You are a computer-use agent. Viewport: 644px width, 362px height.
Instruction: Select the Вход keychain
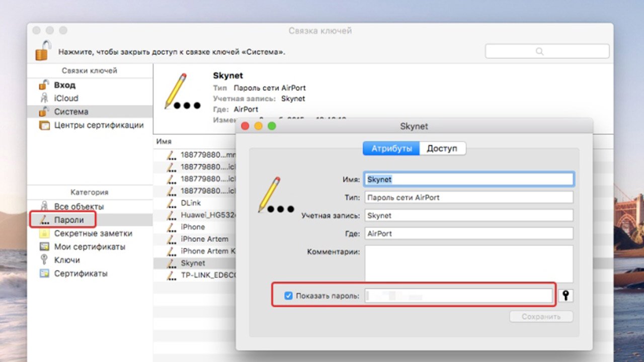[64, 85]
